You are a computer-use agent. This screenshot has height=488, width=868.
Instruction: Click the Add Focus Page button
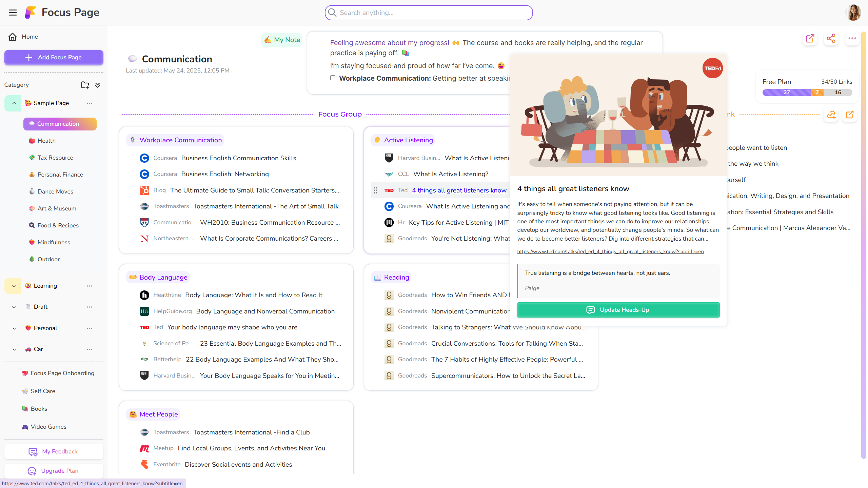[x=54, y=58]
